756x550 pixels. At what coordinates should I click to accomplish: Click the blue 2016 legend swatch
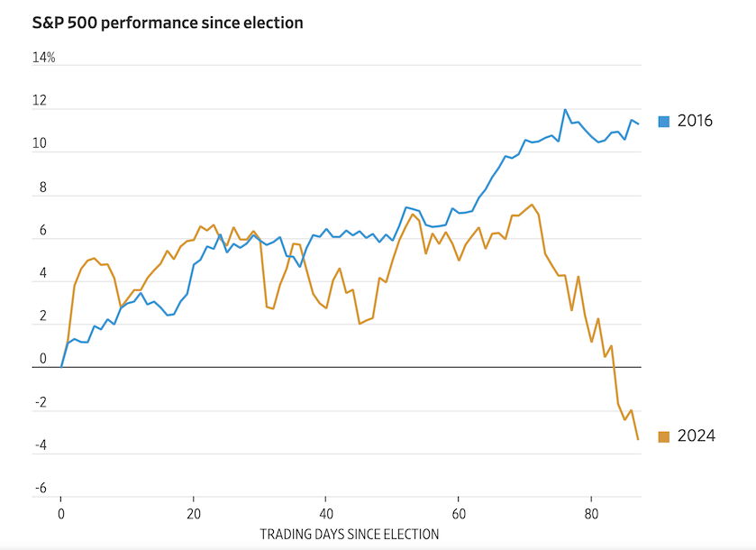pyautogui.click(x=664, y=121)
